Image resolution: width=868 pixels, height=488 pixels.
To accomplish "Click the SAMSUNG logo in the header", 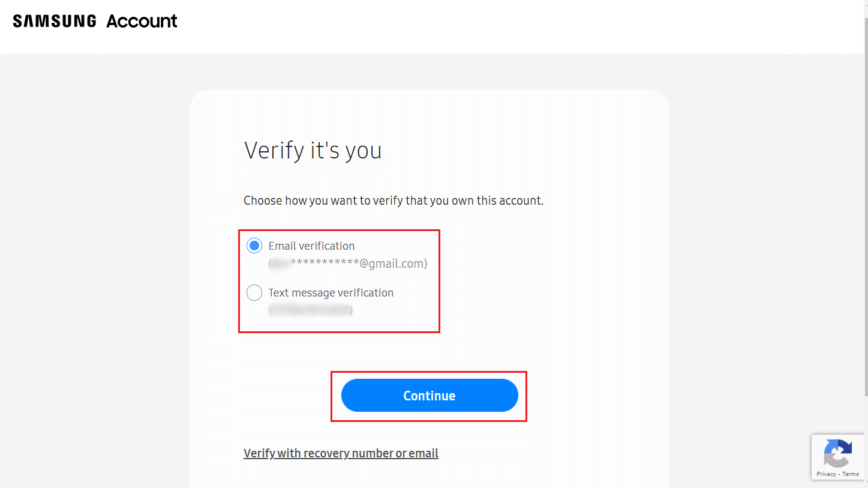I will (53, 20).
